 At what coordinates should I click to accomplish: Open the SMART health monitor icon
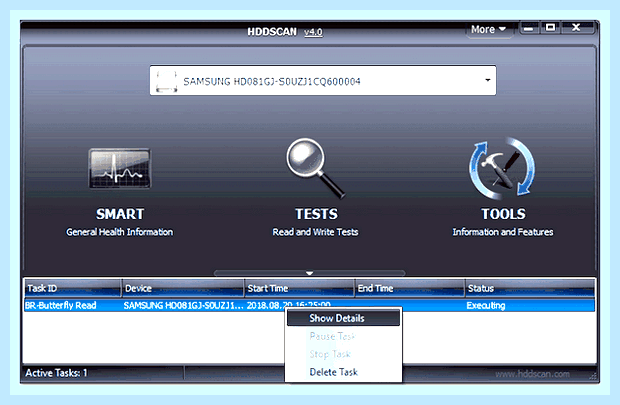120,168
